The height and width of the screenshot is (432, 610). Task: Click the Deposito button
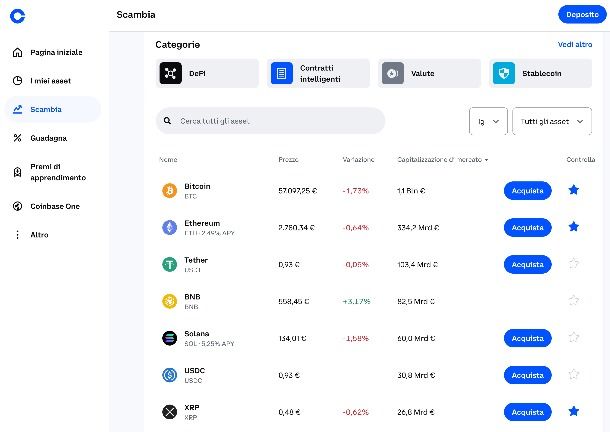coord(582,15)
